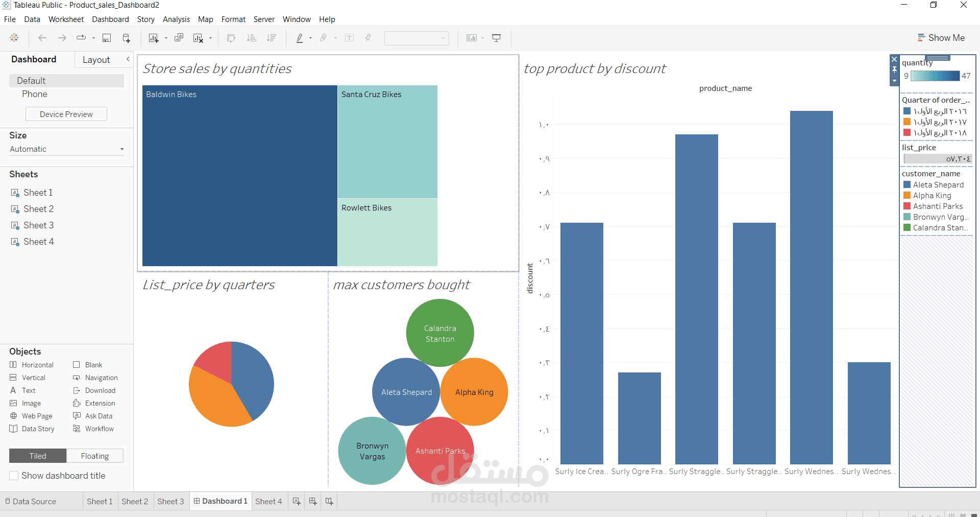The height and width of the screenshot is (517, 980).
Task: Click the quantity color gradient legend
Action: (x=935, y=76)
